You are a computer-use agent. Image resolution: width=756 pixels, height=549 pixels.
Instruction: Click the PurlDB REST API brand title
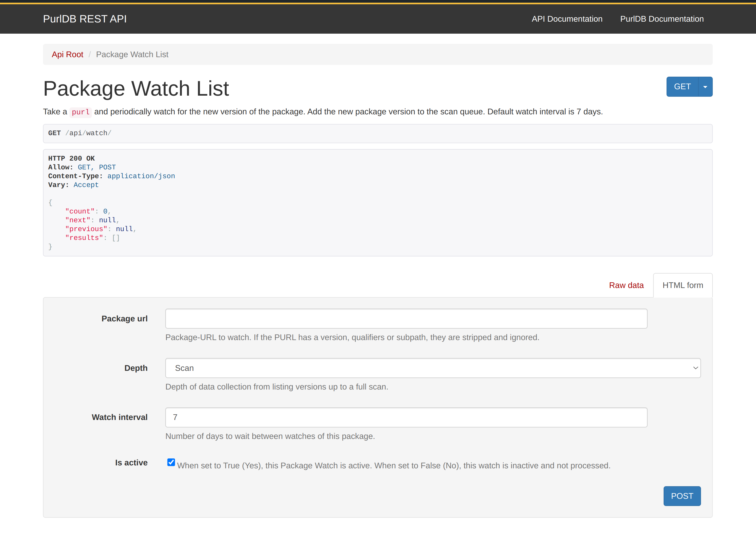[x=85, y=19]
